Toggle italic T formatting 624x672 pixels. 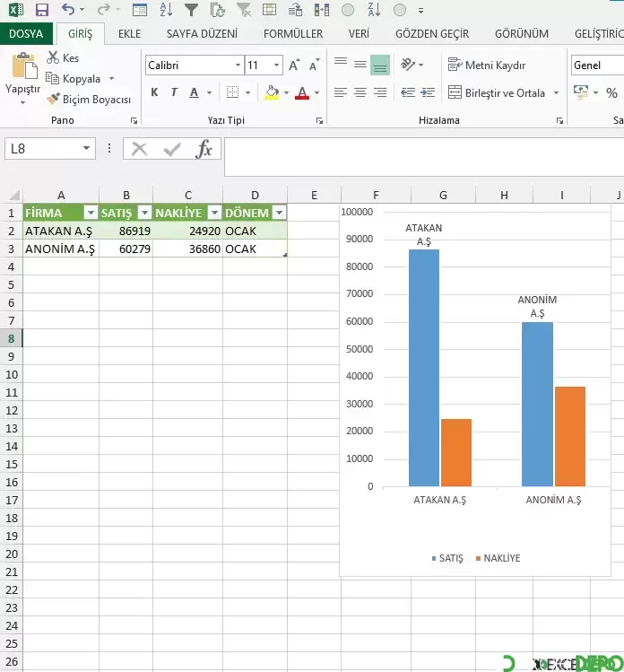[174, 92]
